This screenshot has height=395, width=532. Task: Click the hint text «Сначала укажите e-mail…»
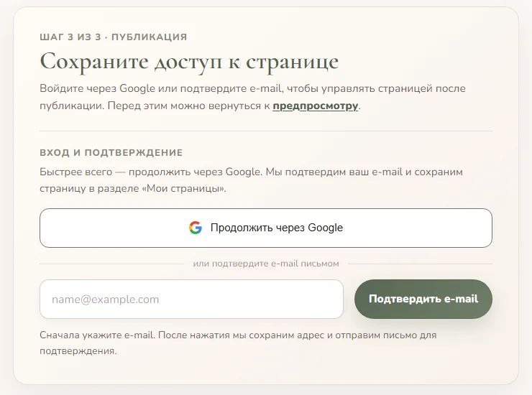tap(238, 343)
